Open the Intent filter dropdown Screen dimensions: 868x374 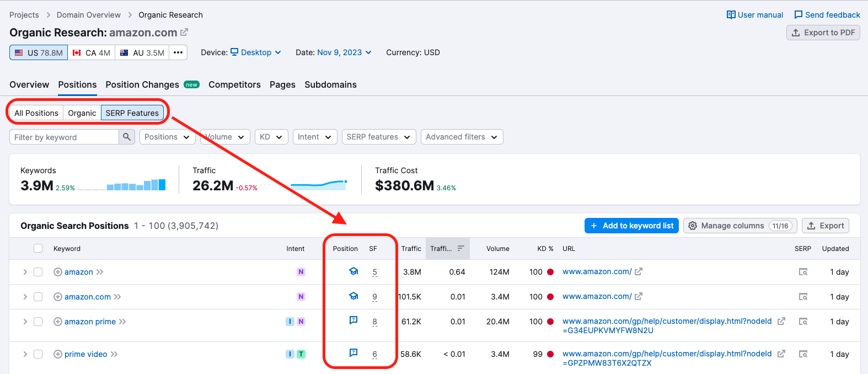[315, 137]
